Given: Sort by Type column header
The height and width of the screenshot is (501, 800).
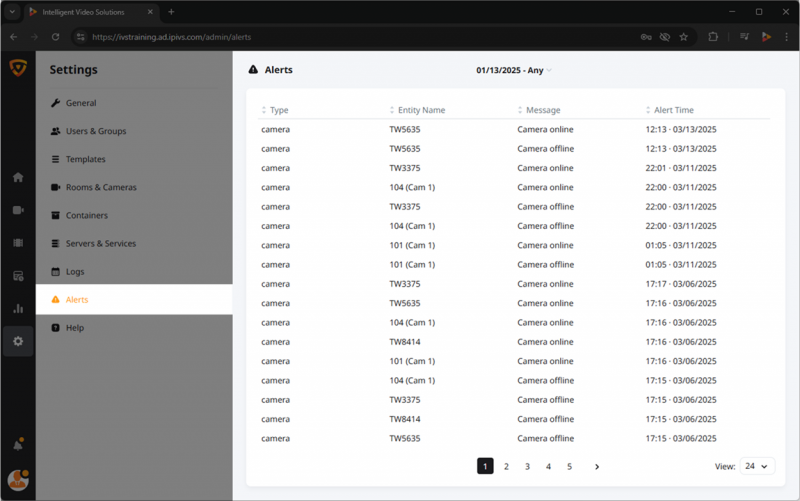Looking at the screenshot, I should click(x=275, y=110).
